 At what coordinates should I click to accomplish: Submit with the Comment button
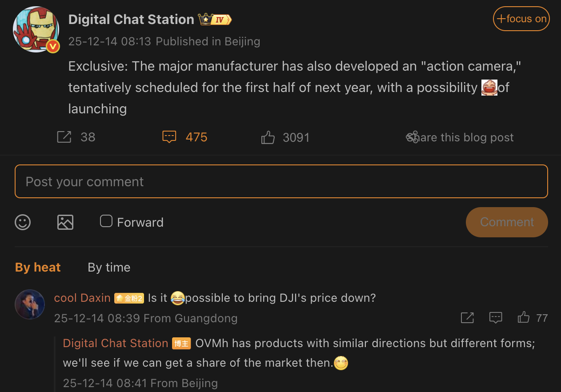(507, 222)
